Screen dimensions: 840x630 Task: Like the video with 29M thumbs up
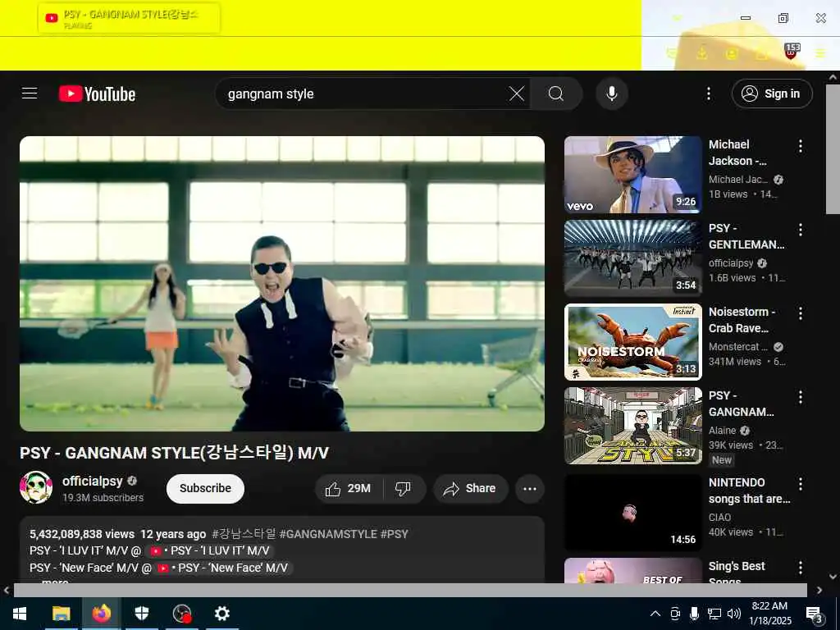coord(349,489)
